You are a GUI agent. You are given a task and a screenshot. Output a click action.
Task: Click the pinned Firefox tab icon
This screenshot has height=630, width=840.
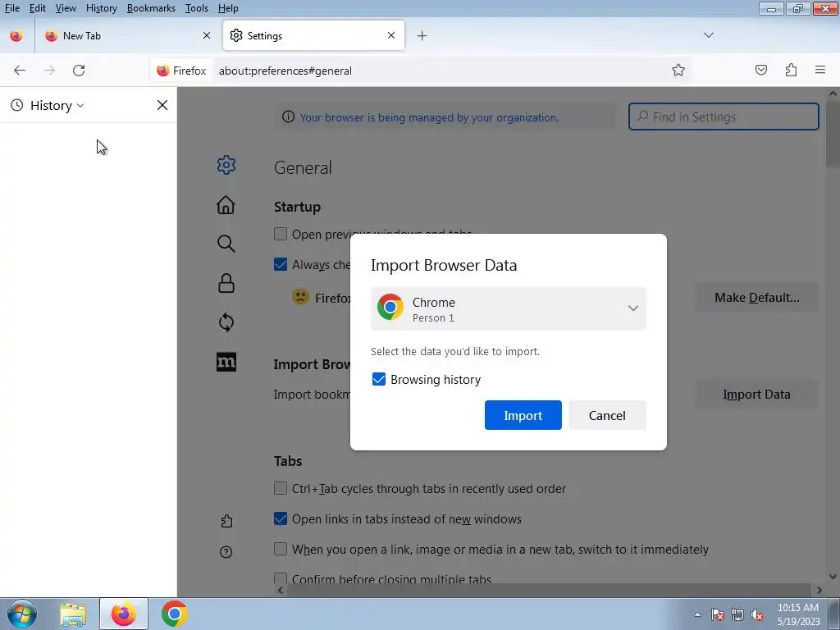point(16,36)
